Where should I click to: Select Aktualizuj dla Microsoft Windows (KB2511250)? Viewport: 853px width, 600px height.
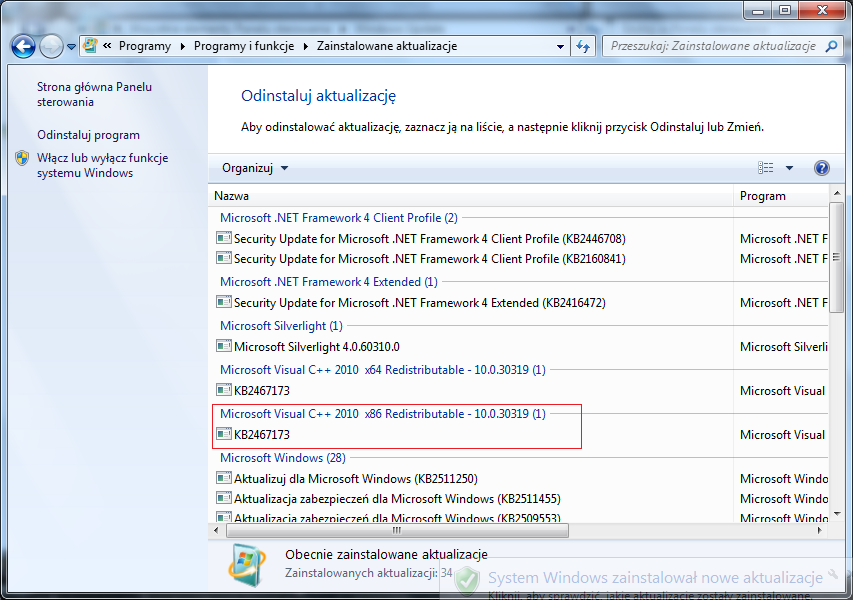(356, 479)
